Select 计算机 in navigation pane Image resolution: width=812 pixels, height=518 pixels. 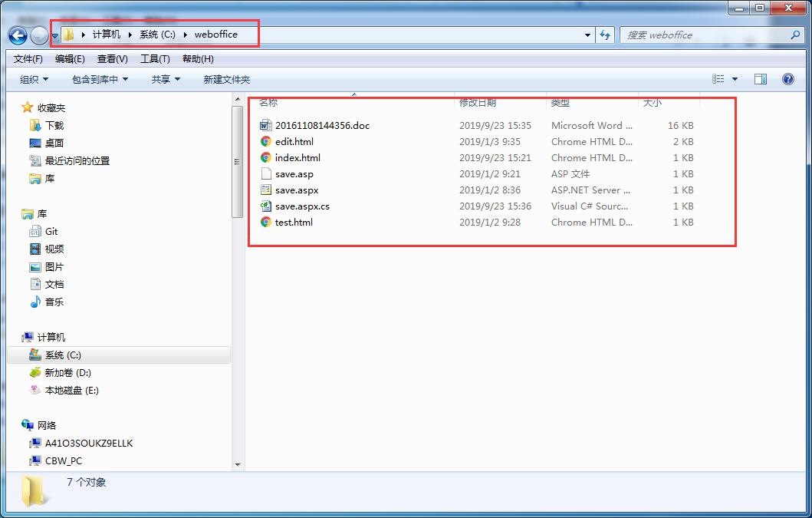click(x=51, y=337)
